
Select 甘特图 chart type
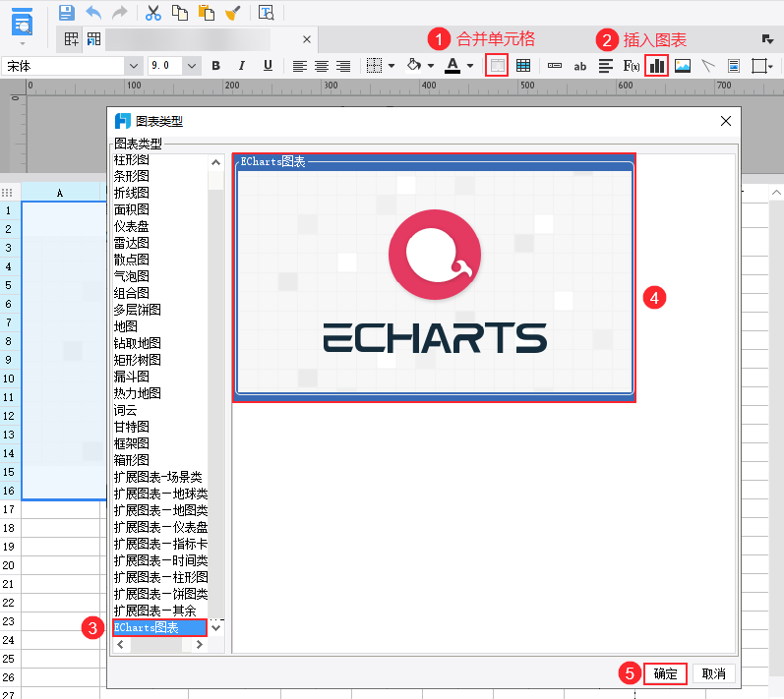pos(132,427)
